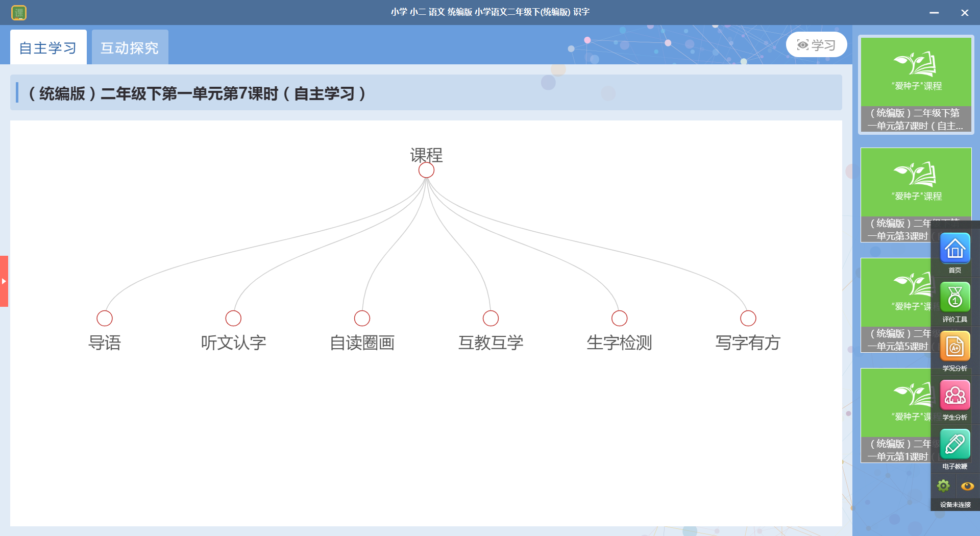Expand the red left side panel arrow
Image resolution: width=980 pixels, height=536 pixels.
[x=4, y=281]
